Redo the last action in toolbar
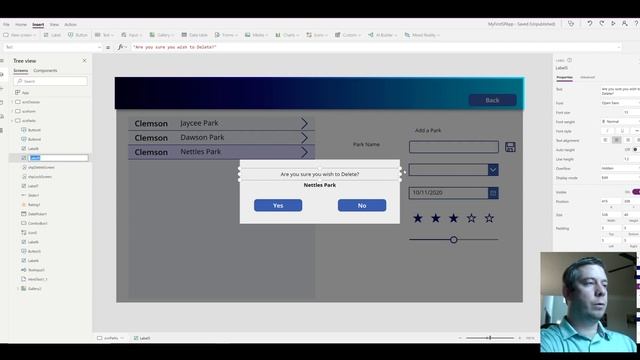 point(602,24)
